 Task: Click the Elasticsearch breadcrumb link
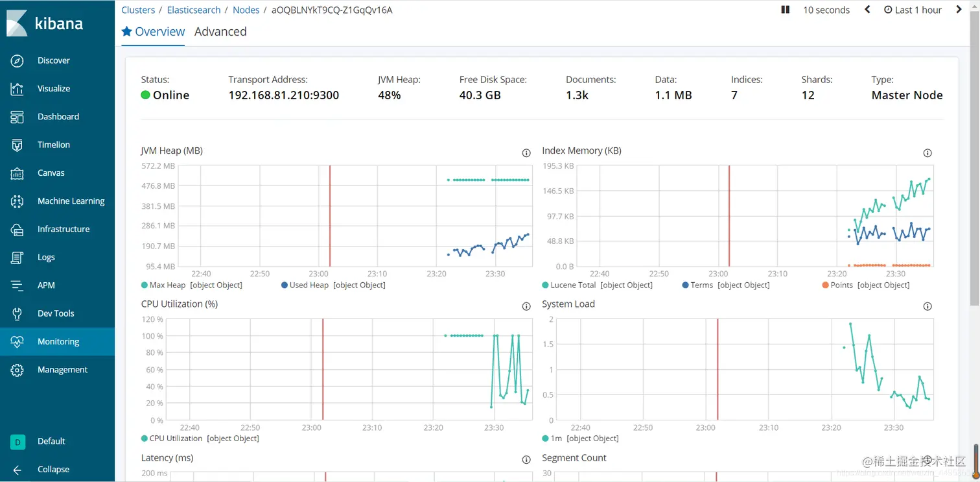click(x=194, y=10)
